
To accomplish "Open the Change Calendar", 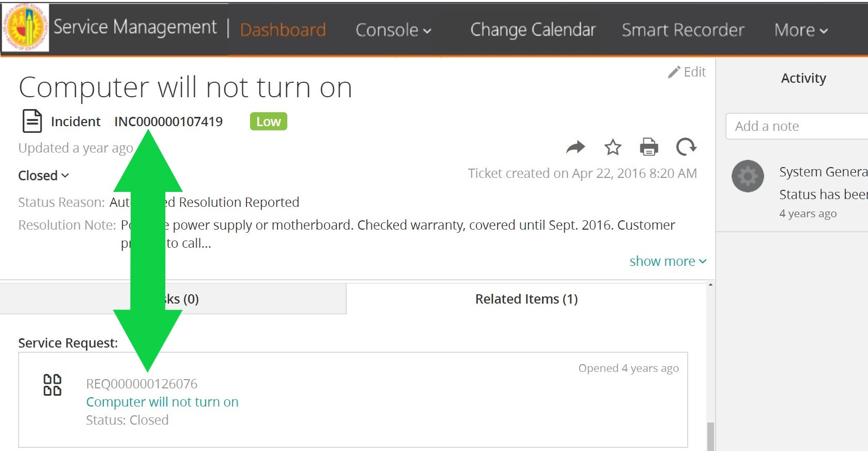I will point(533,30).
